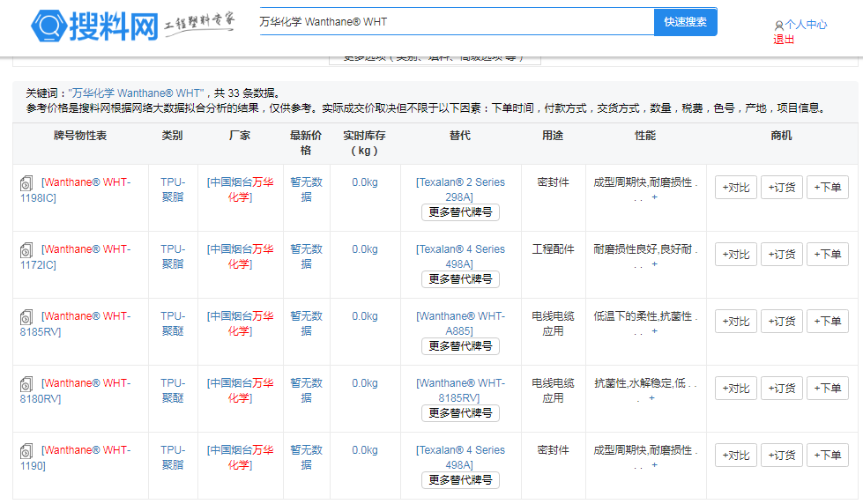Click document icon beside WHT-1172IC
The width and height of the screenshot is (863, 504).
(x=27, y=250)
